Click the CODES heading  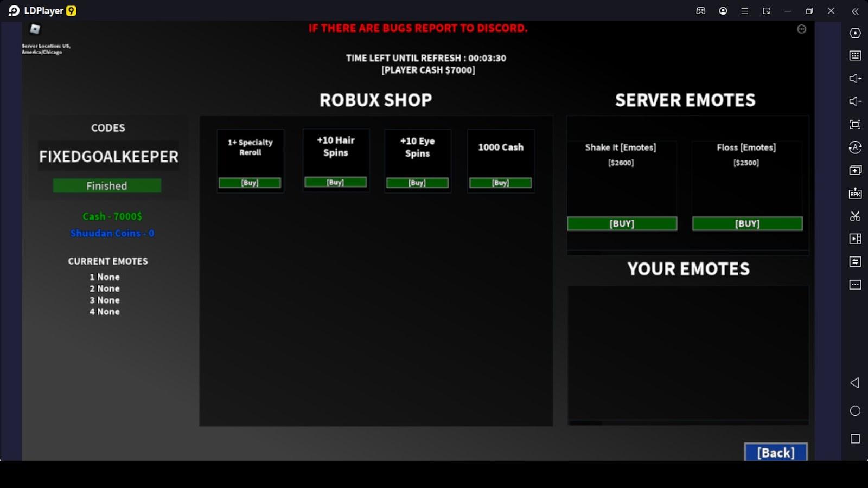108,128
